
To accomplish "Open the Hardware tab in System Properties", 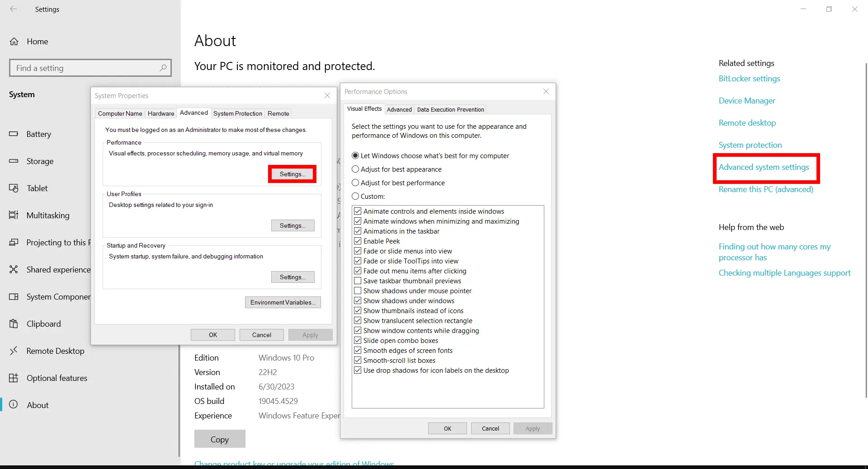I will 160,113.
